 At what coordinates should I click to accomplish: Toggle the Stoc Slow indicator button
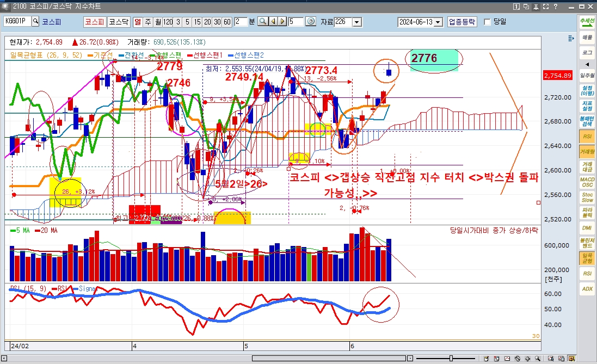click(587, 197)
